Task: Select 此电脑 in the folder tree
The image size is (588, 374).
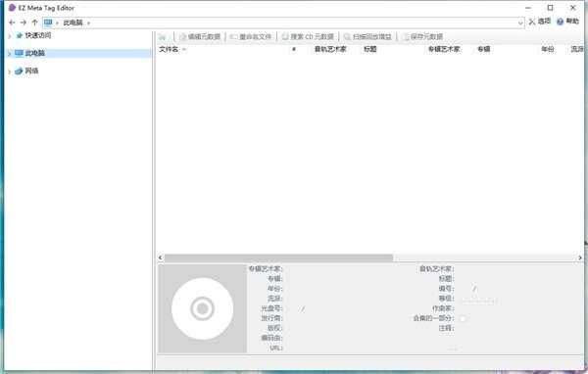Action: coord(35,53)
